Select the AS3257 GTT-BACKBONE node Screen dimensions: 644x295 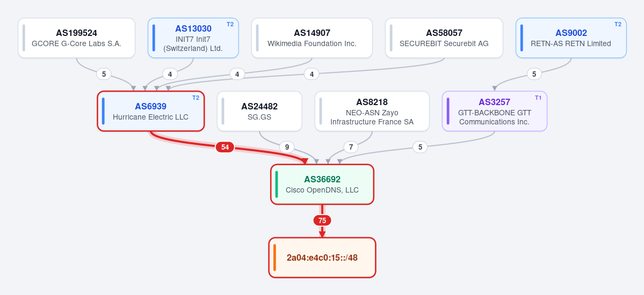(495, 111)
